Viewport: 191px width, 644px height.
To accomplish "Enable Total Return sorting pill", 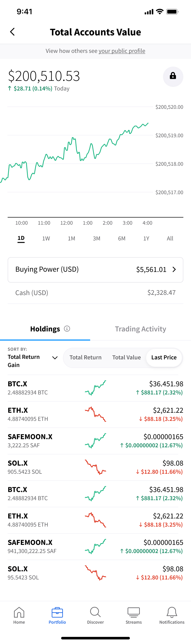I will click(x=85, y=357).
